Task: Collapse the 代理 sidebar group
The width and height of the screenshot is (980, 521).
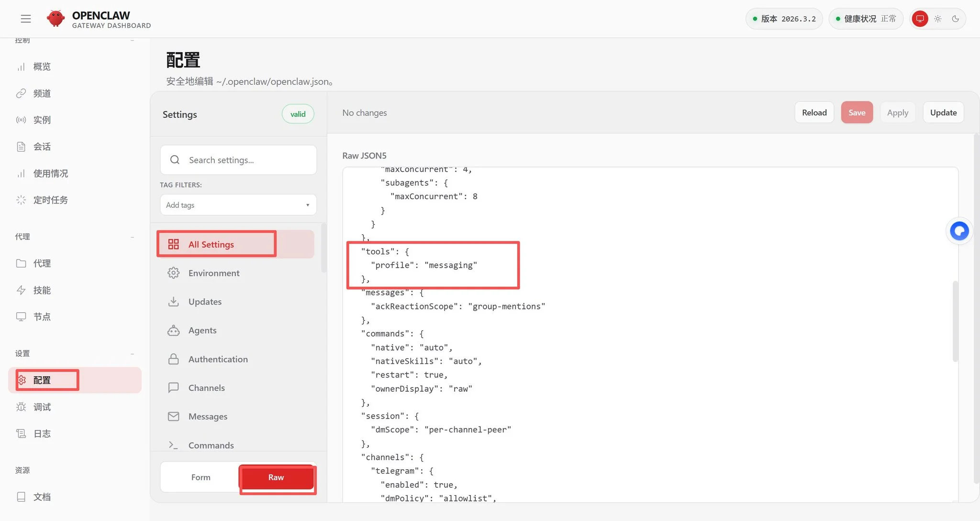Action: click(x=132, y=237)
